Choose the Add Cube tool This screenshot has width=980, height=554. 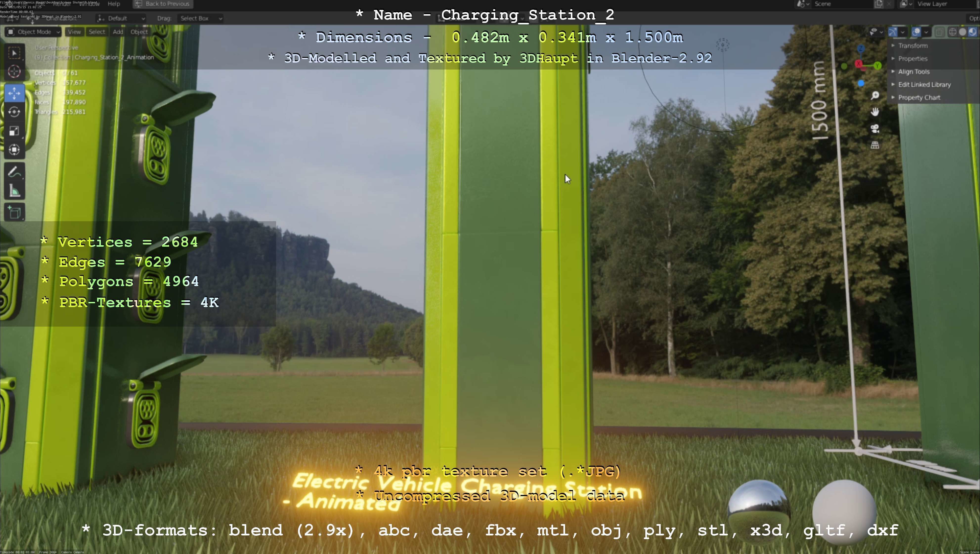pyautogui.click(x=14, y=213)
